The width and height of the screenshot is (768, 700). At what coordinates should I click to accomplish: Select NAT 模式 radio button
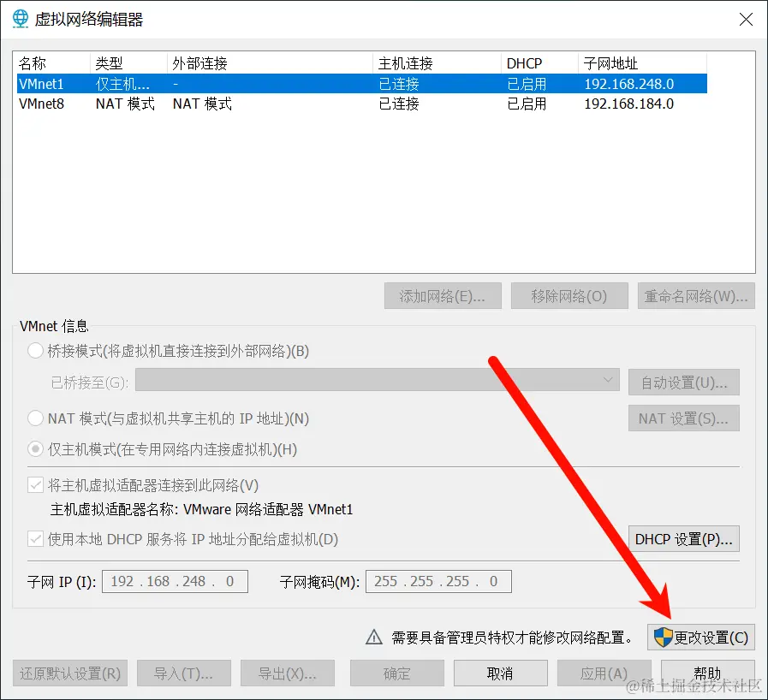tap(35, 418)
